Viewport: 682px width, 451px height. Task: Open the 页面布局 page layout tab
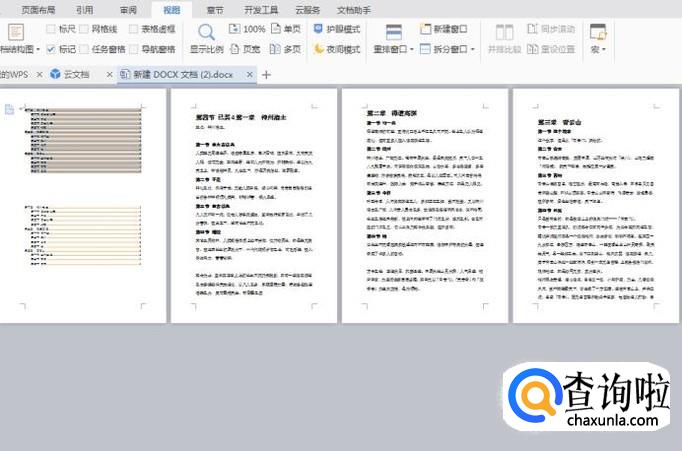pyautogui.click(x=38, y=9)
